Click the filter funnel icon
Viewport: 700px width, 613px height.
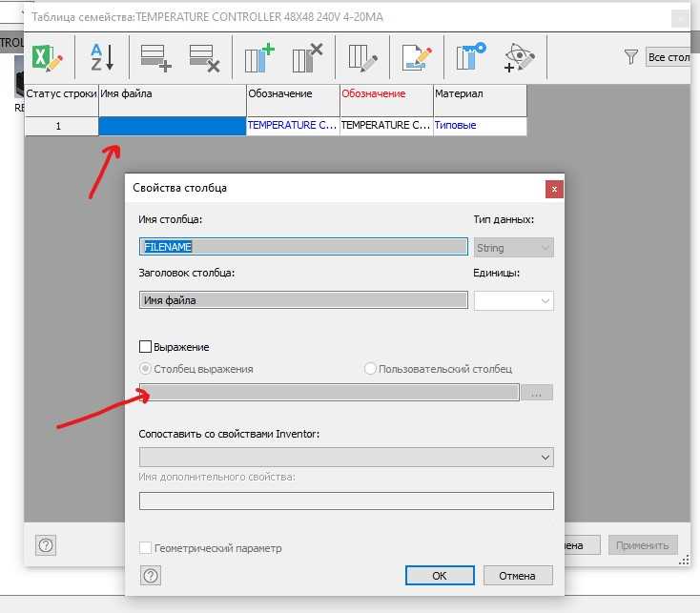click(x=630, y=57)
